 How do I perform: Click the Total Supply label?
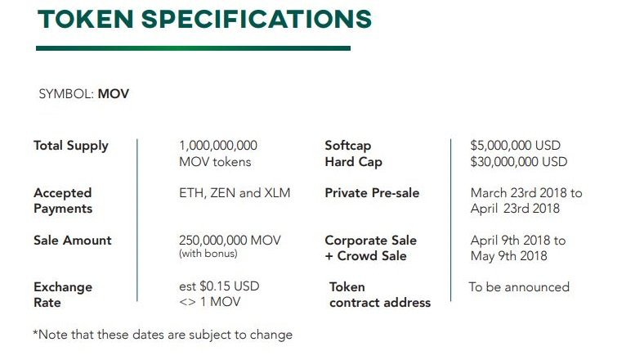pyautogui.click(x=70, y=146)
